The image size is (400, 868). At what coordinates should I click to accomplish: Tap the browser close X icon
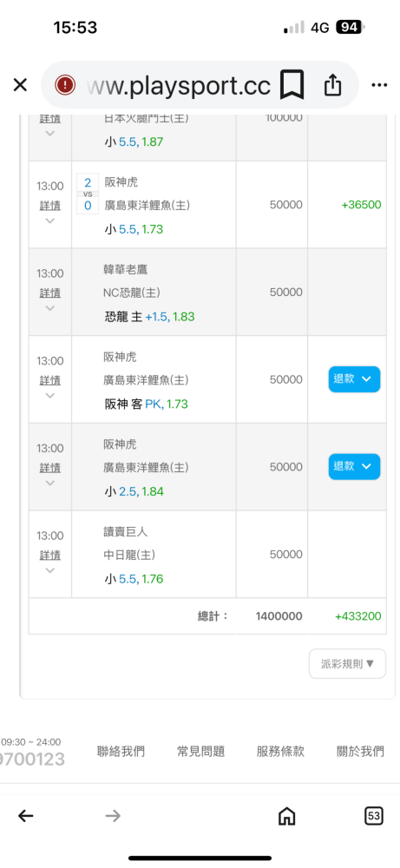(20, 85)
